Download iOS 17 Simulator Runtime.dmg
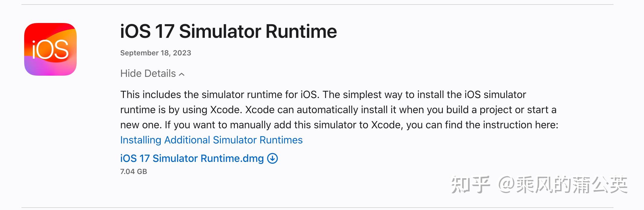 192,159
